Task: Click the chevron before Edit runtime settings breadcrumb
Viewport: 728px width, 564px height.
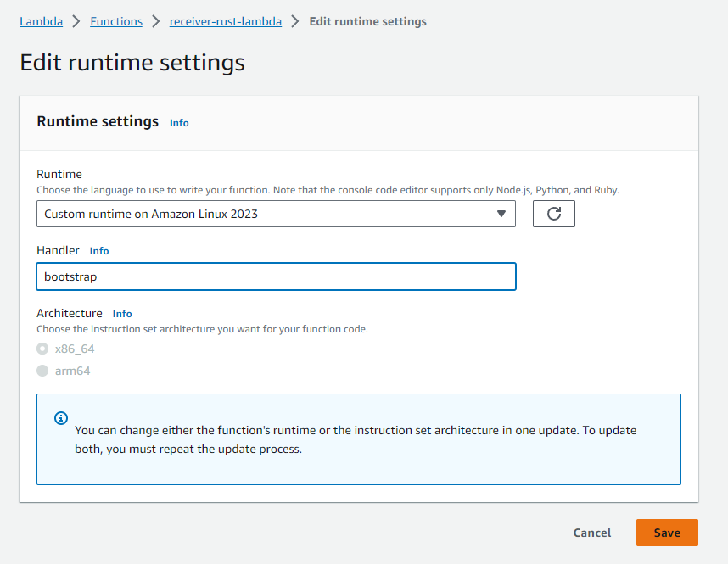Action: (295, 21)
